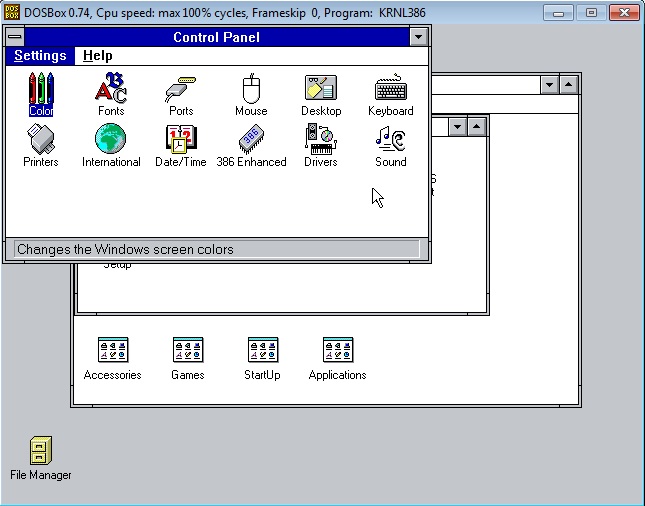
Task: Maximize the DOSBox window
Action: pos(591,13)
